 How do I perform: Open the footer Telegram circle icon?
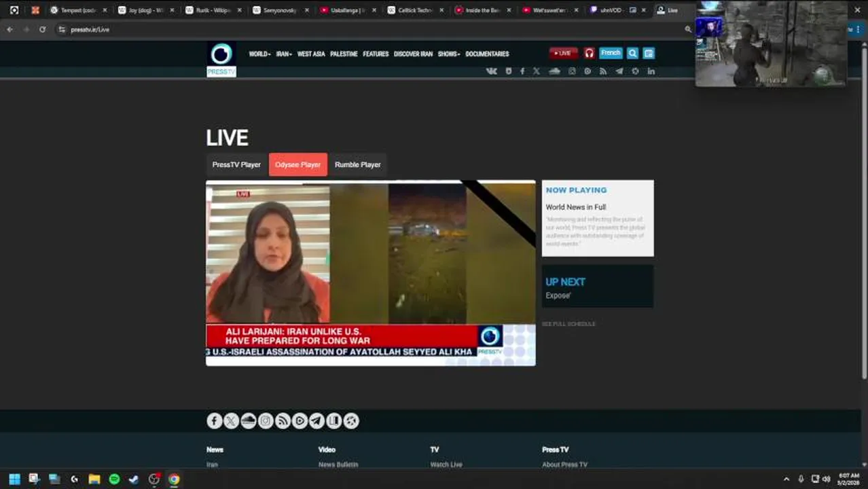[x=317, y=421]
